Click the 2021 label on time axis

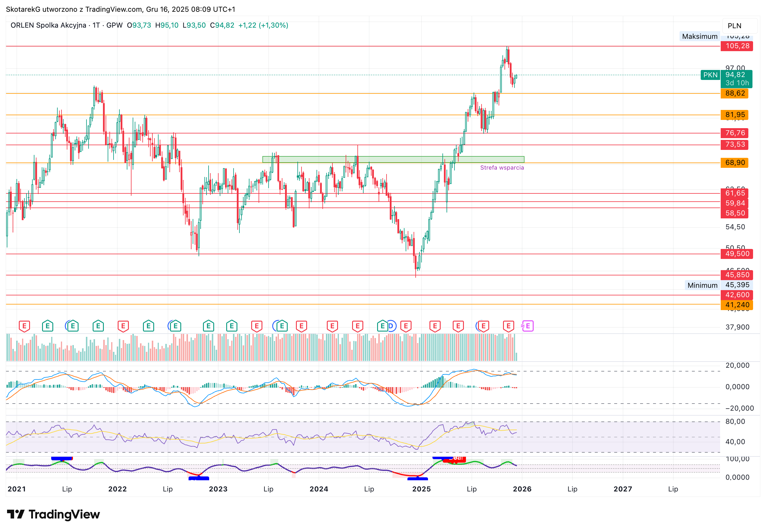point(17,489)
